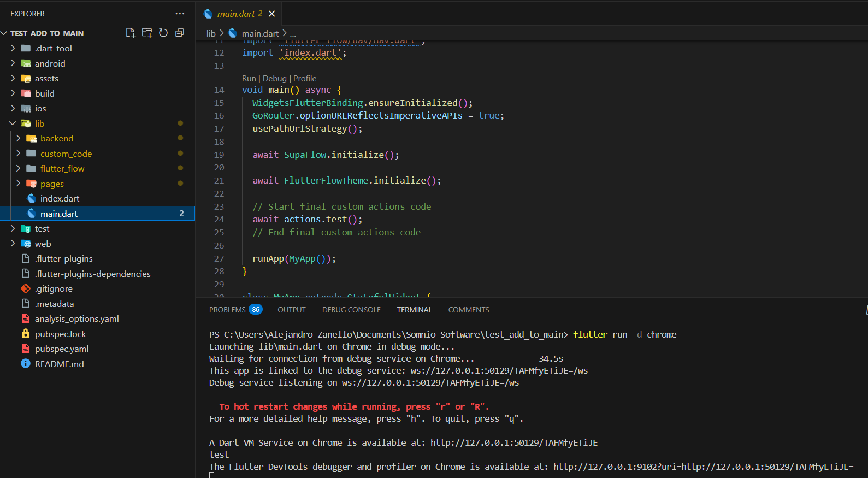This screenshot has height=478, width=868.
Task: Collapse the TEST_ADD_TO_MAIN root folder
Action: coord(4,33)
